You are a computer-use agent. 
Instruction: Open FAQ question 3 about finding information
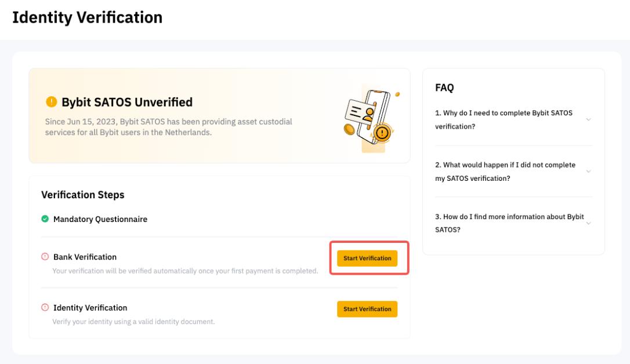click(509, 223)
